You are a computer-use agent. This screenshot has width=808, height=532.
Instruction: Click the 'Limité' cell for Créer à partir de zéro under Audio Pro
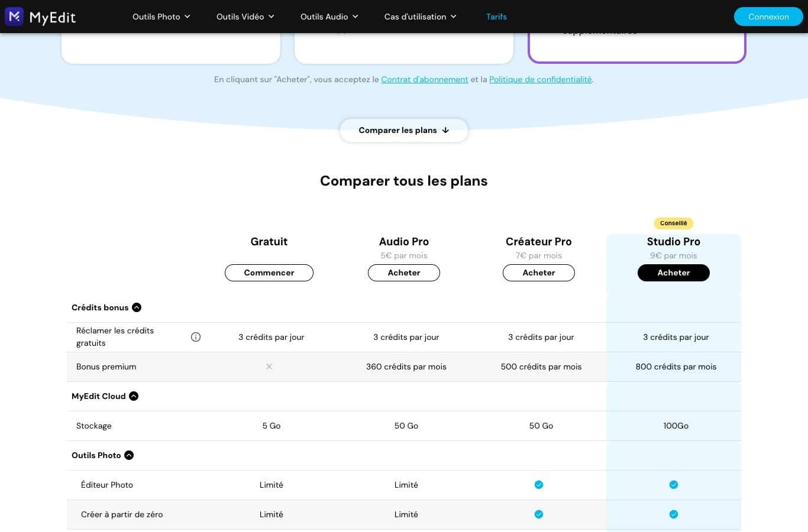pyautogui.click(x=406, y=514)
